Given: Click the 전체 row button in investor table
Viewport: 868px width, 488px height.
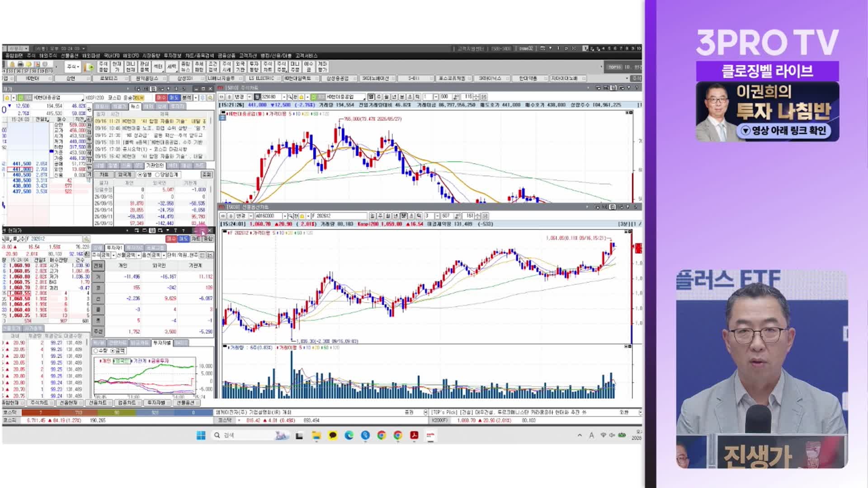Looking at the screenshot, I should [98, 266].
